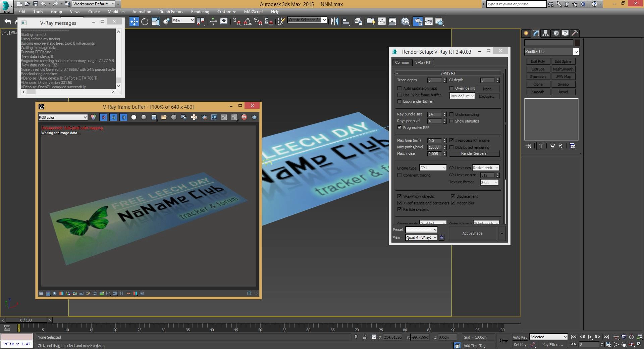Toggle red channel in V-Ray frame buffer

point(104,117)
